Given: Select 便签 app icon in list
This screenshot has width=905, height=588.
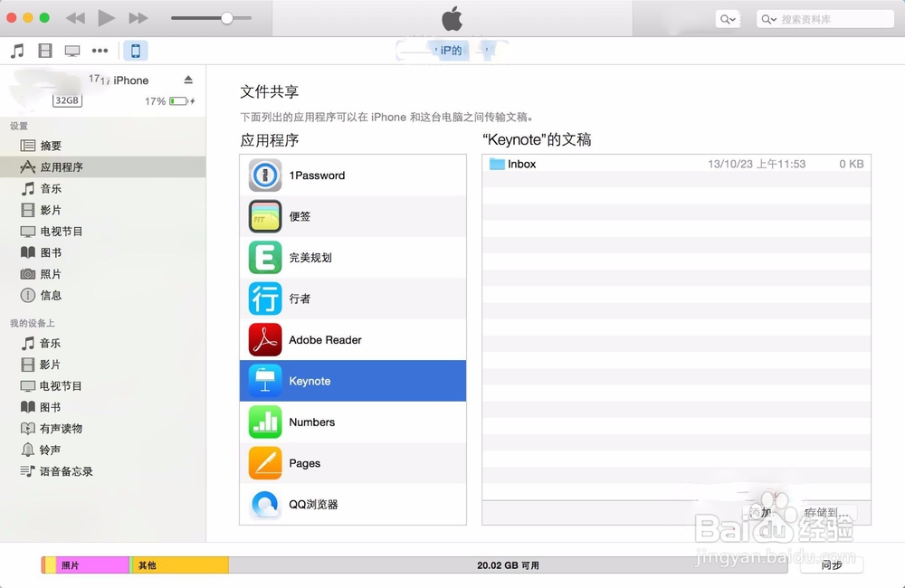Looking at the screenshot, I should point(265,216).
